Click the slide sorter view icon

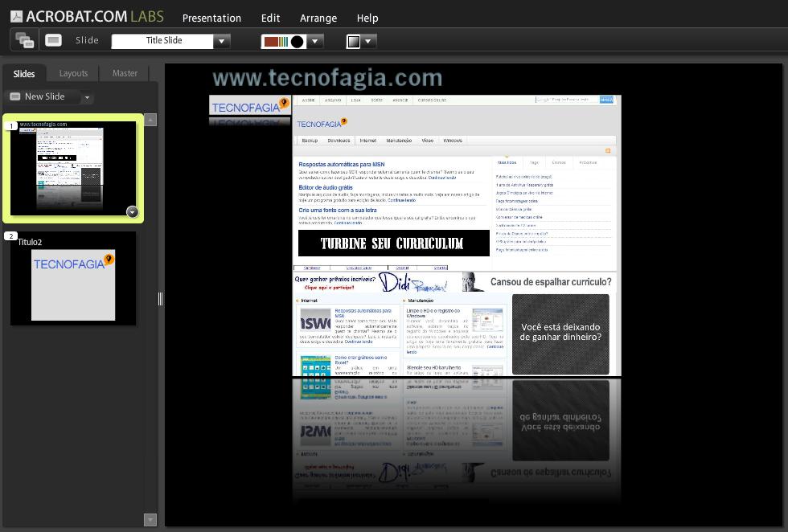24,40
